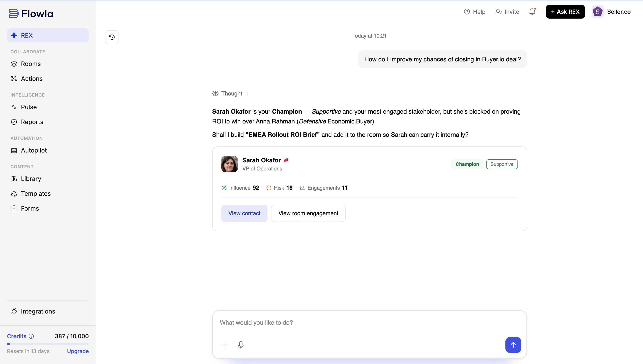Click the Templates shapes icon
Image resolution: width=643 pixels, height=364 pixels.
14,194
